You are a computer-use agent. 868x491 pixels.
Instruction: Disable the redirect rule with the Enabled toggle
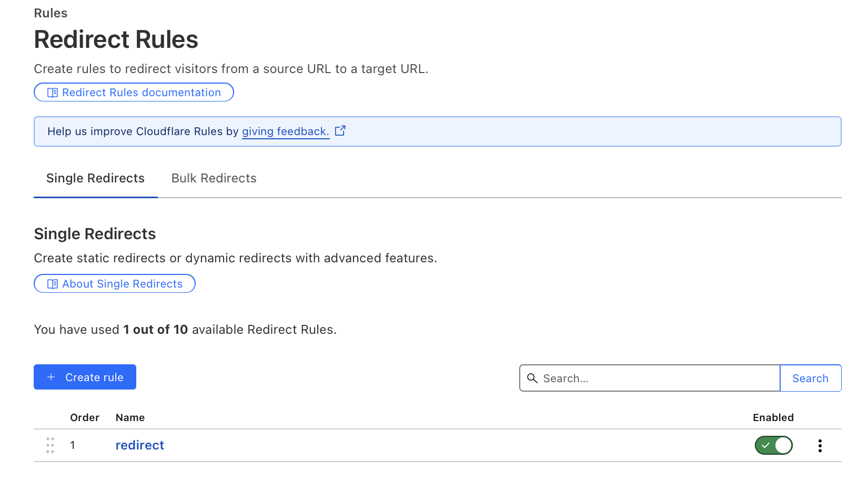click(773, 445)
